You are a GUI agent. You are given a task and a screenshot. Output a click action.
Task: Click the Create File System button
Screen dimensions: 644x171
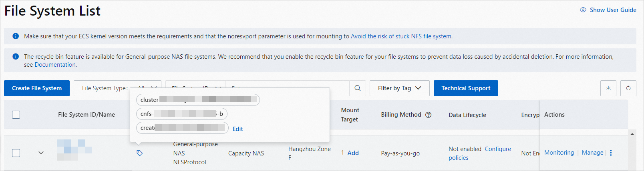coord(37,88)
